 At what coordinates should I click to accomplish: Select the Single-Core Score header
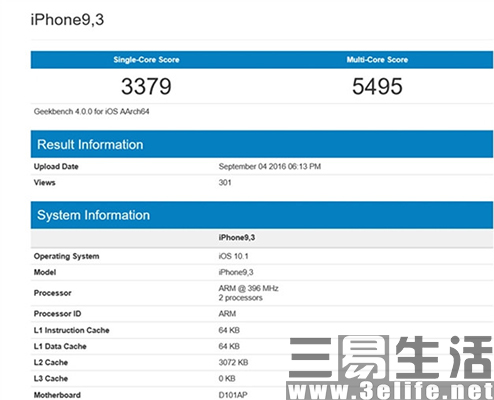click(146, 60)
